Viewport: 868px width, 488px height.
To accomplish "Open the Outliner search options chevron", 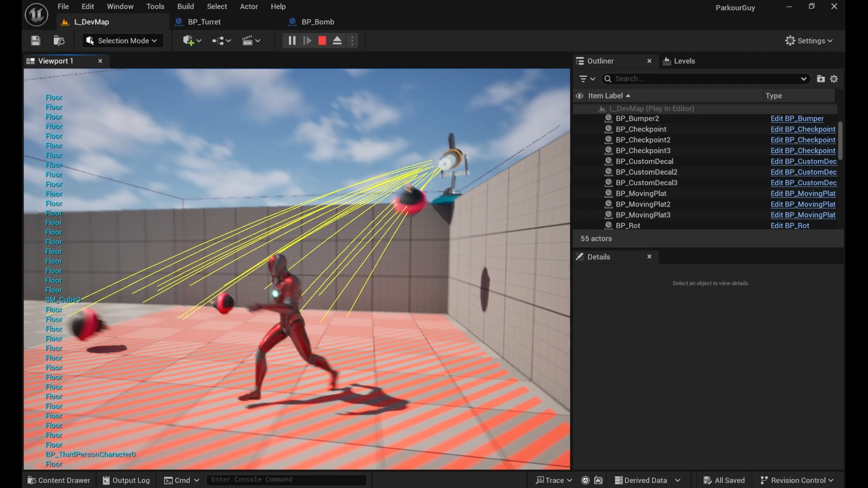I will pos(803,79).
